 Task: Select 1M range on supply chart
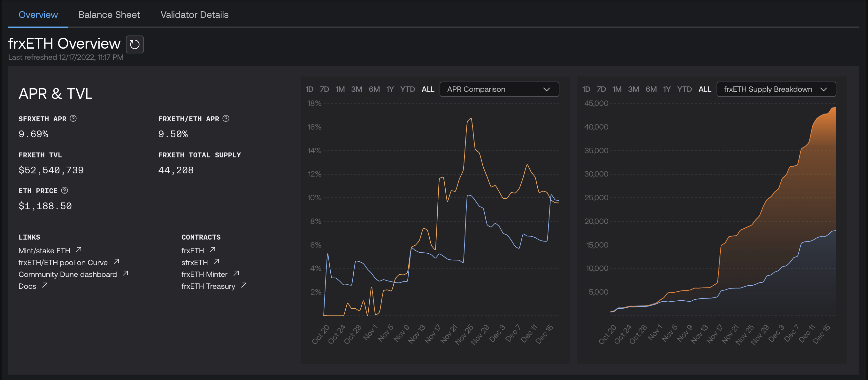click(617, 89)
